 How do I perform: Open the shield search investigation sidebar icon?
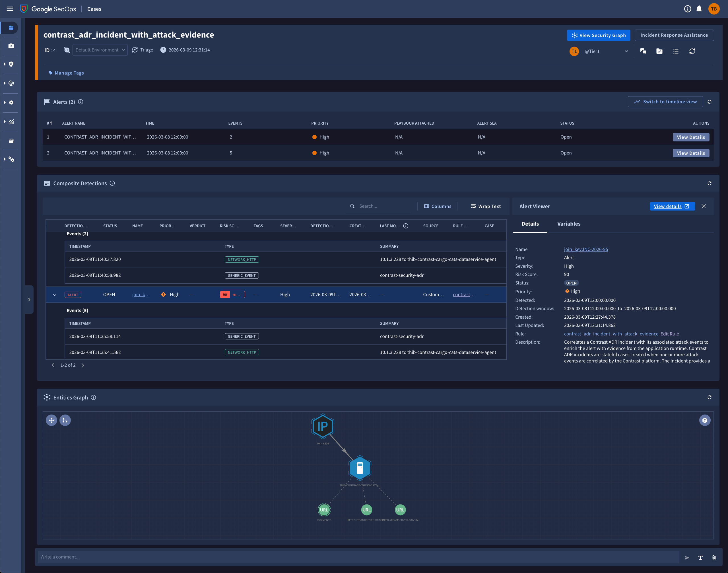(x=11, y=64)
